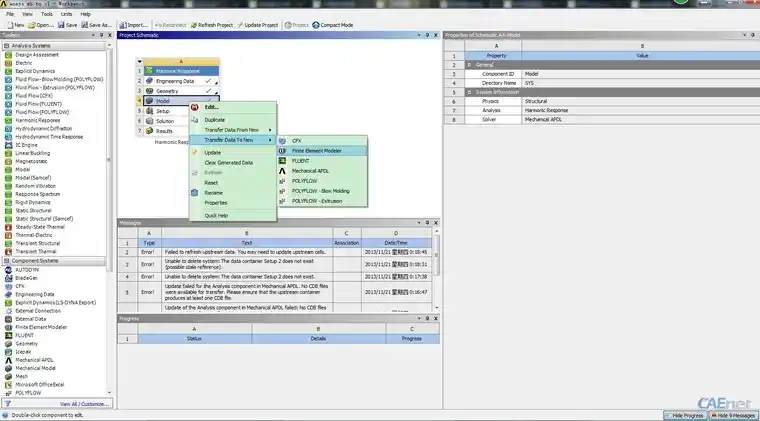Click the Results cell in schematic
The image size is (760, 421).
click(x=166, y=131)
